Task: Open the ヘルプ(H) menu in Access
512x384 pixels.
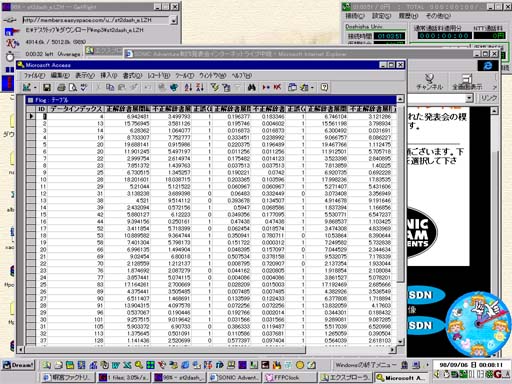Action: click(x=241, y=76)
